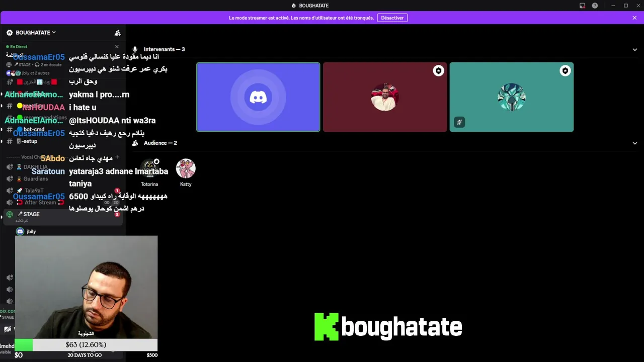Click moderator badge on red speaker tile
Viewport: 644px width, 362px height.
coord(438,71)
